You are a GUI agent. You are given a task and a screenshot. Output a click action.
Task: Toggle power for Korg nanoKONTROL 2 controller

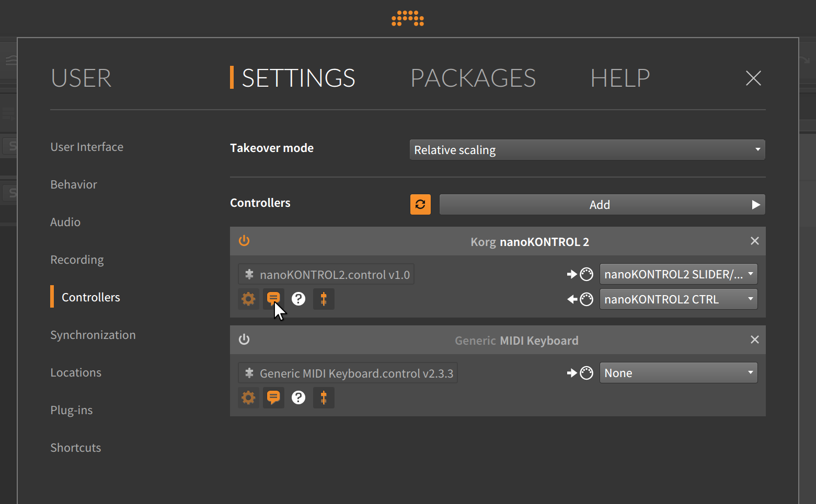click(x=244, y=241)
